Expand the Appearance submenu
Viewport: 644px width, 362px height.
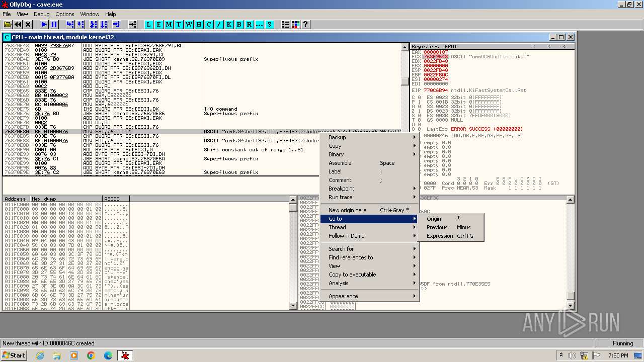pyautogui.click(x=370, y=296)
